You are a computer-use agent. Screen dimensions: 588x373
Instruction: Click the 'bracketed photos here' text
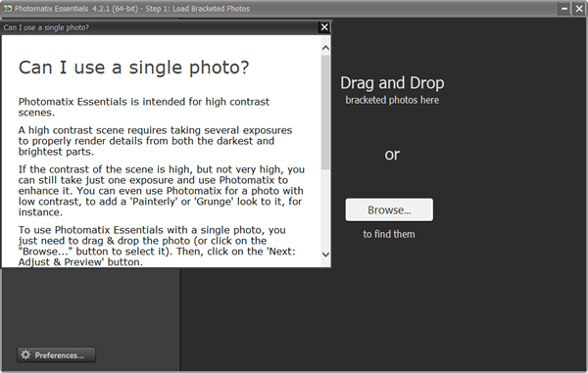click(392, 100)
